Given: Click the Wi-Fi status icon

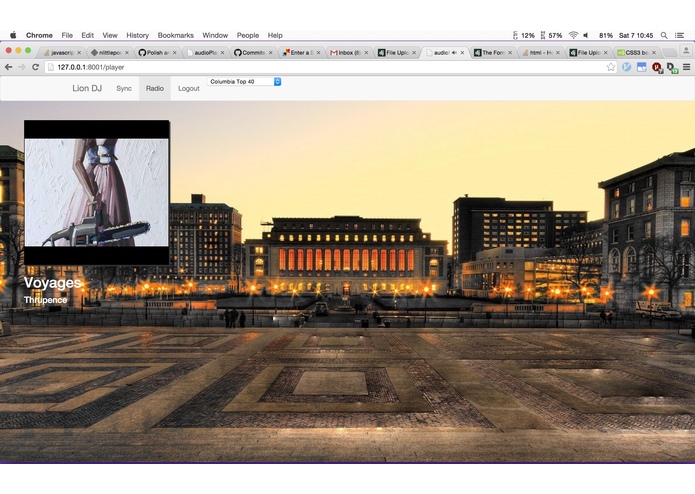Looking at the screenshot, I should click(573, 35).
